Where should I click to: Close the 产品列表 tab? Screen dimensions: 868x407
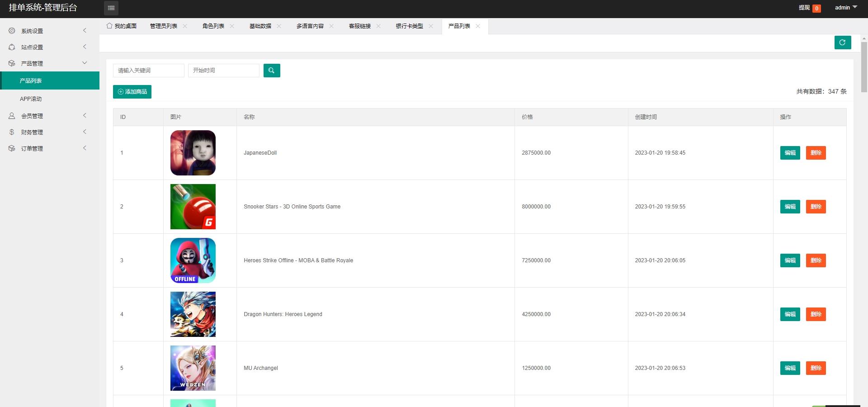tap(478, 26)
